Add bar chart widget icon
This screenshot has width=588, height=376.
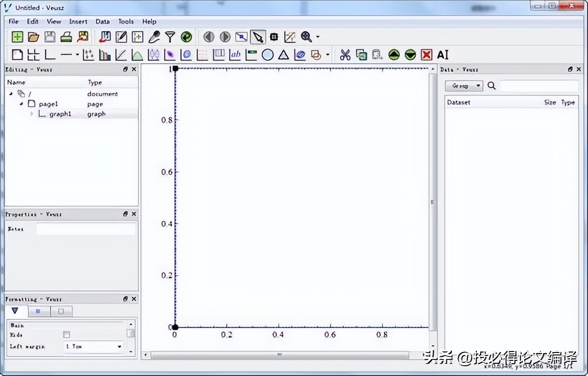point(105,55)
